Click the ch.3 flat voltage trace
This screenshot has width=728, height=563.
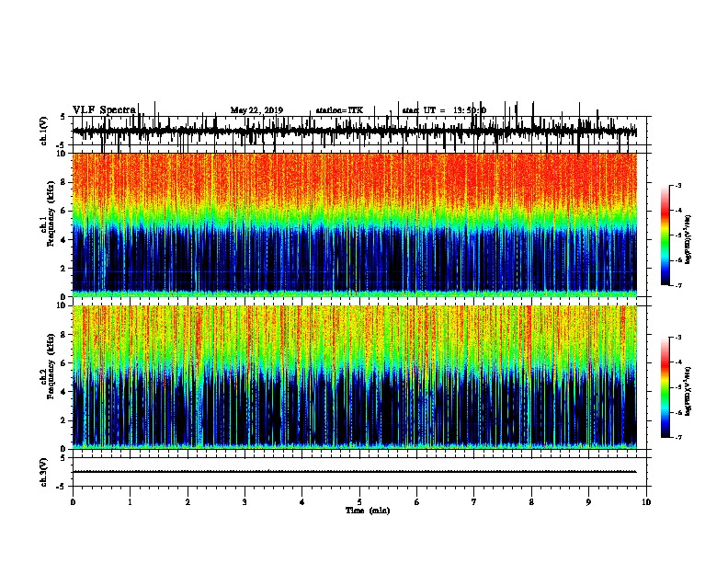coord(355,472)
